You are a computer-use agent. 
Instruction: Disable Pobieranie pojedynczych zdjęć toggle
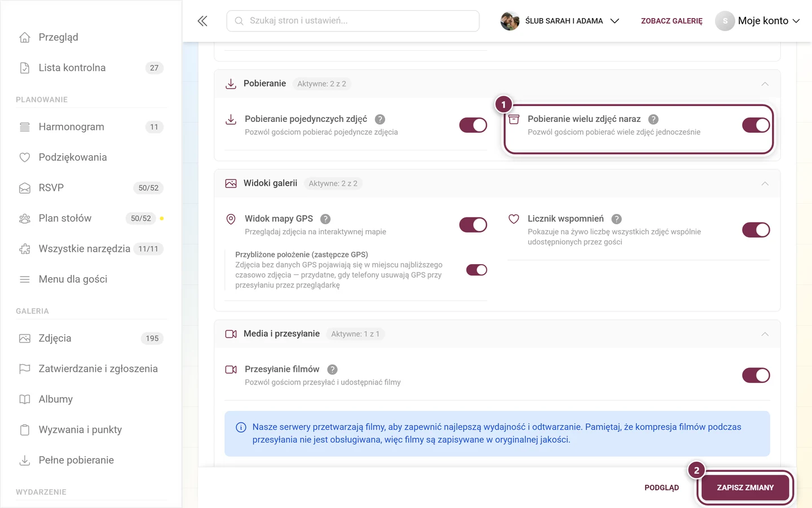click(473, 125)
